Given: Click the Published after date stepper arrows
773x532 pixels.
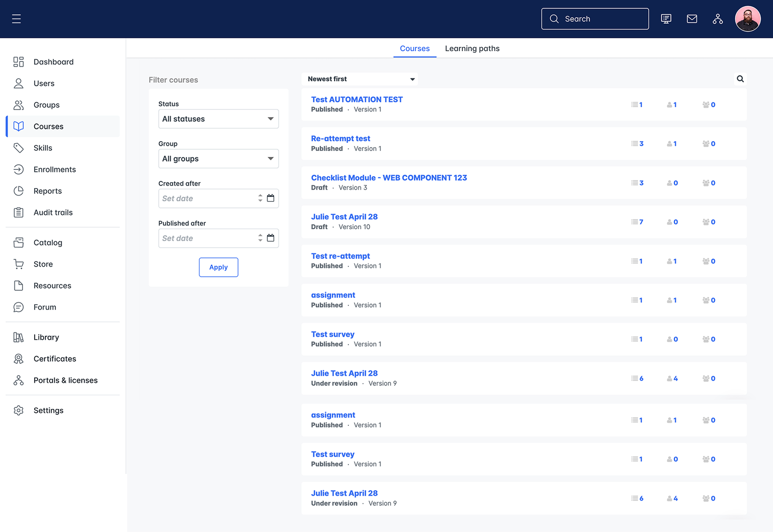Looking at the screenshot, I should pyautogui.click(x=260, y=238).
